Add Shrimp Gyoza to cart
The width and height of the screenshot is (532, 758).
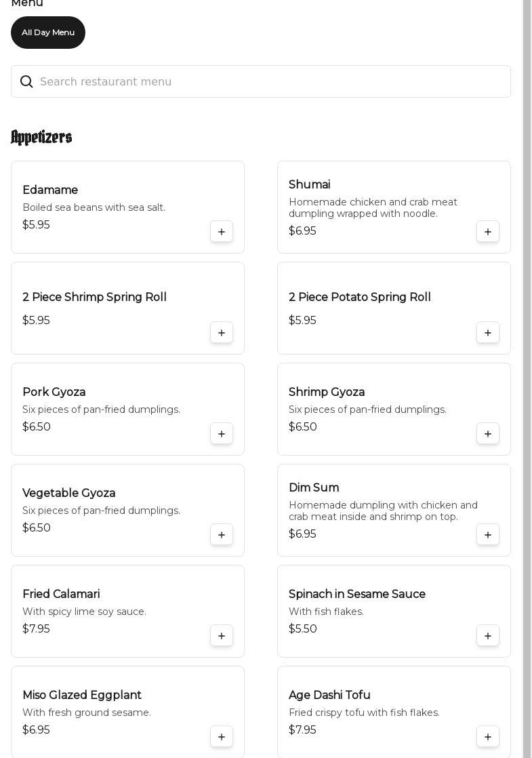488,434
